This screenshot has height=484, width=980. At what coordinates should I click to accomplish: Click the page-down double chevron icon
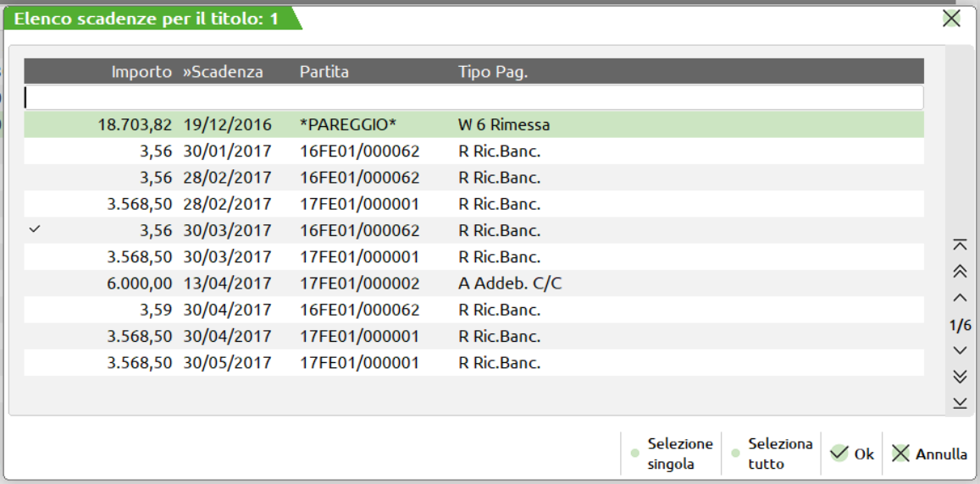[x=960, y=377]
